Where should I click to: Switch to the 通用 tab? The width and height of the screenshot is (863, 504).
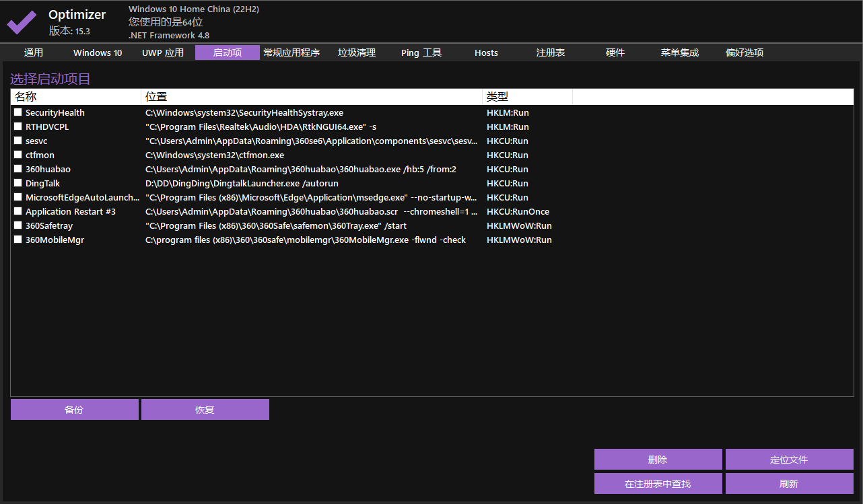tap(34, 52)
